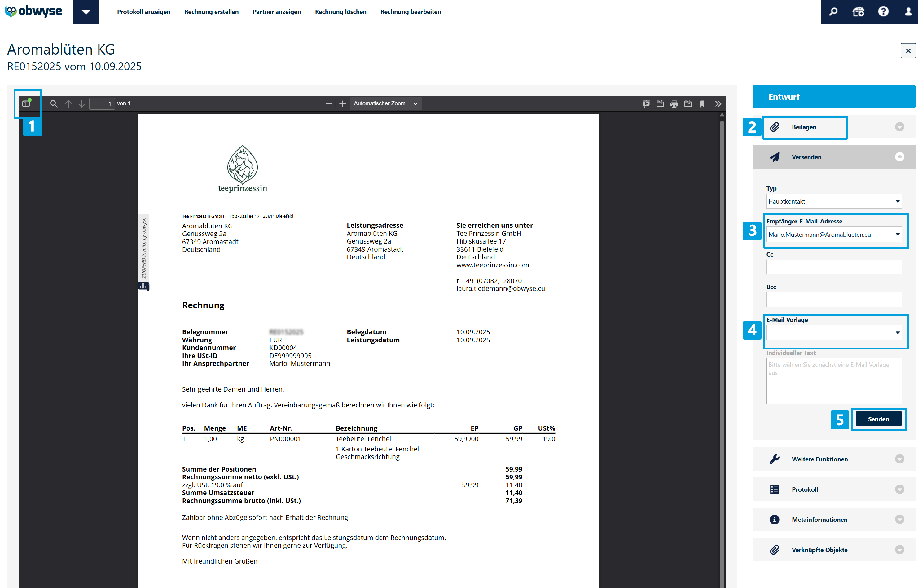This screenshot has width=918, height=588.
Task: Open Protokoll anzeigen from top menu
Action: (143, 12)
